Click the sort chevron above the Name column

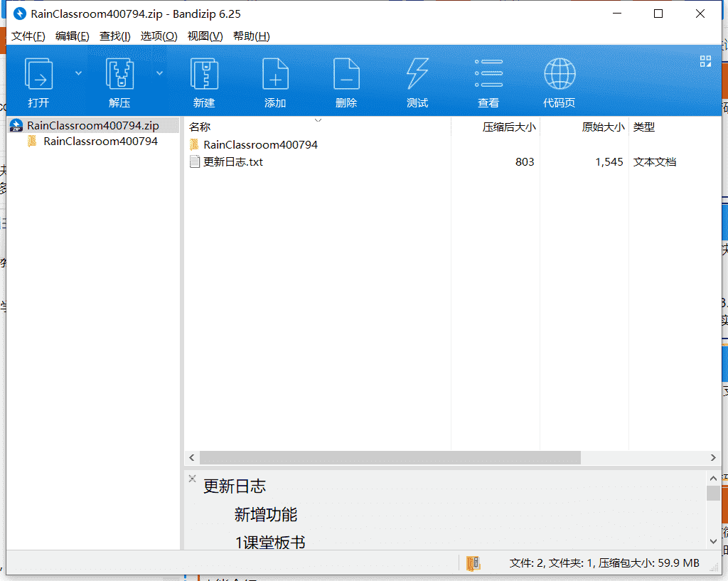tap(318, 120)
